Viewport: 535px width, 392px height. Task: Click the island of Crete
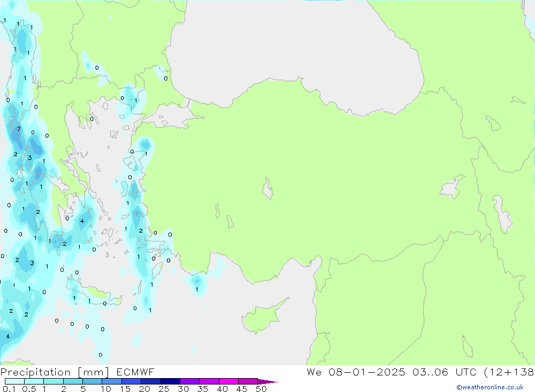[95, 295]
